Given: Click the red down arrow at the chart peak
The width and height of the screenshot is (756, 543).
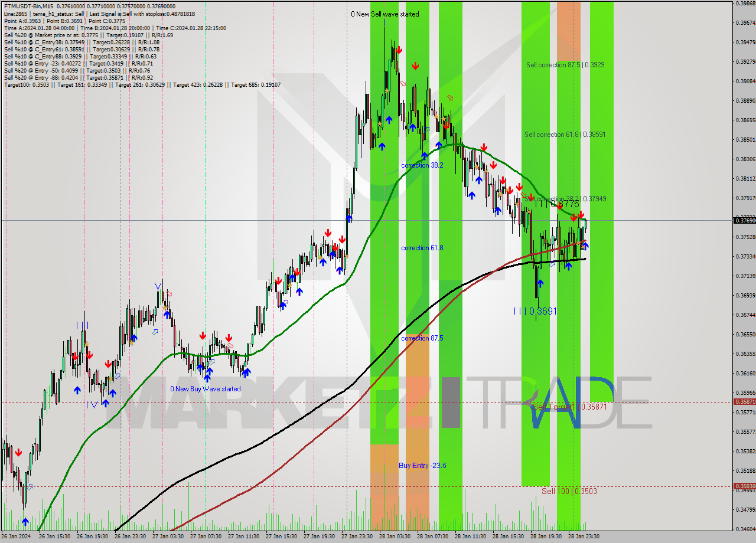Looking at the screenshot, I should (x=399, y=51).
